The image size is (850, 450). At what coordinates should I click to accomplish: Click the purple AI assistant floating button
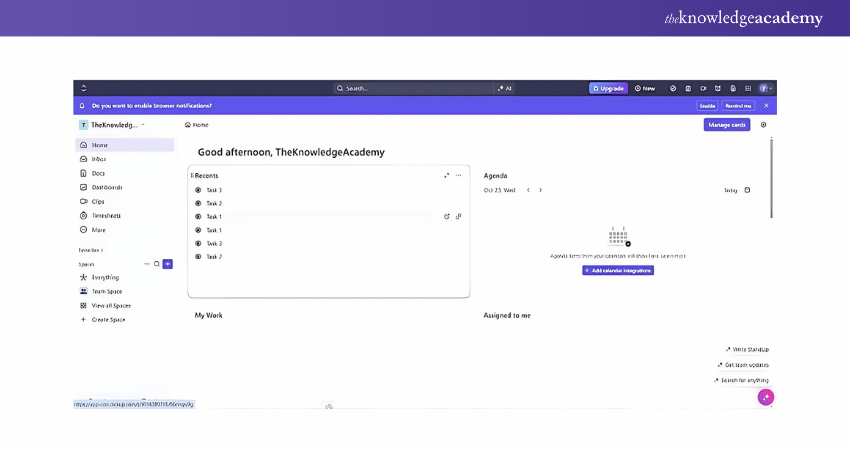[766, 397]
